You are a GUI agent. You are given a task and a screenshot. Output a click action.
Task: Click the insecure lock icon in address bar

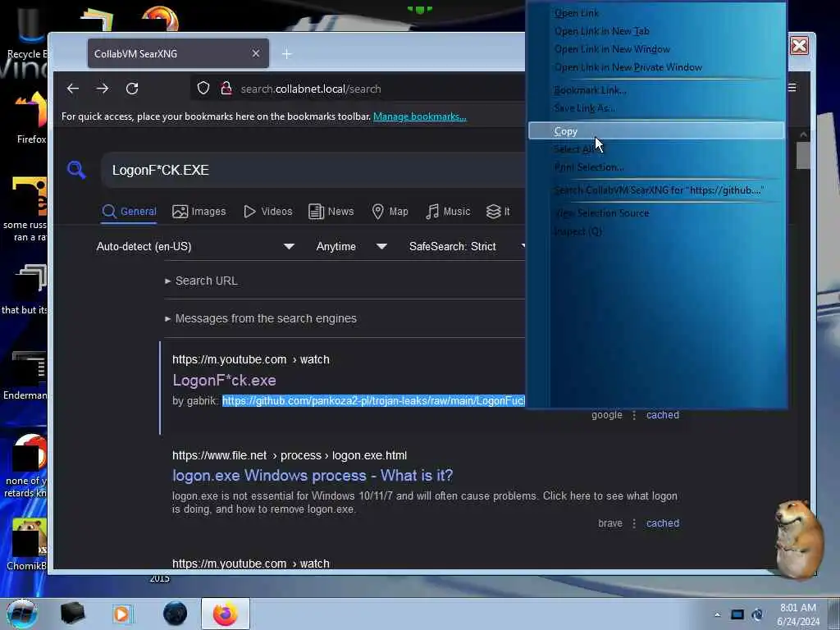tap(226, 89)
